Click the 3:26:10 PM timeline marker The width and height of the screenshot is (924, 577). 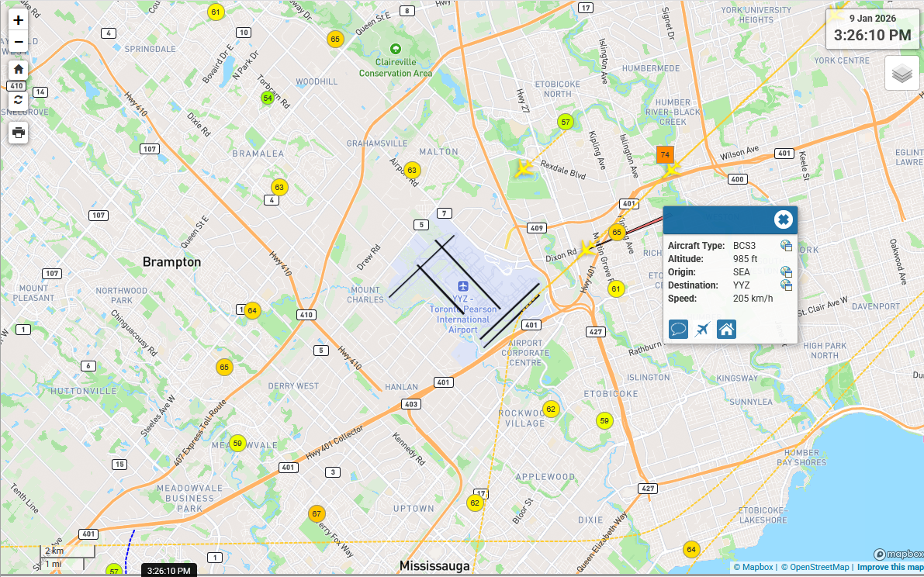(x=168, y=571)
